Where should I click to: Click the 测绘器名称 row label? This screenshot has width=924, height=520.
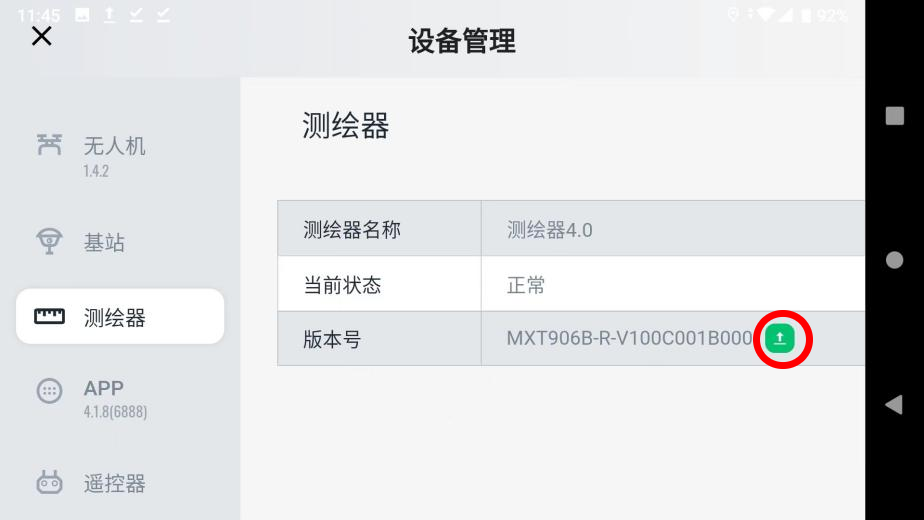352,229
